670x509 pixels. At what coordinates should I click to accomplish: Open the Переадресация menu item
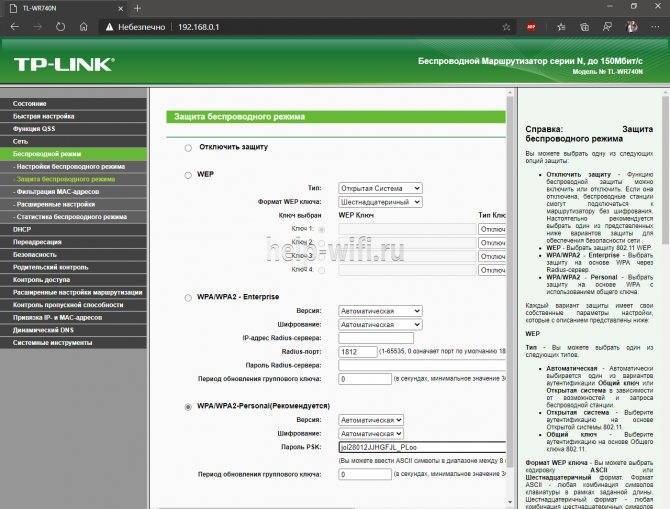click(x=73, y=242)
